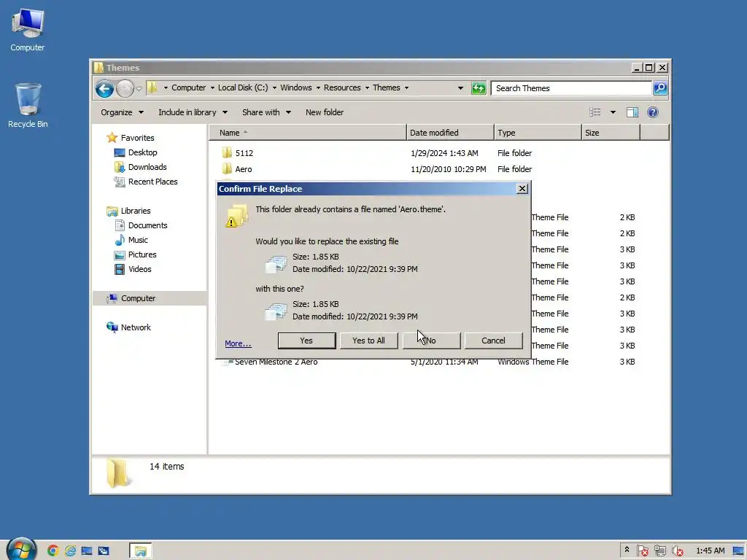Click Action Center flag tray icon

tap(642, 551)
